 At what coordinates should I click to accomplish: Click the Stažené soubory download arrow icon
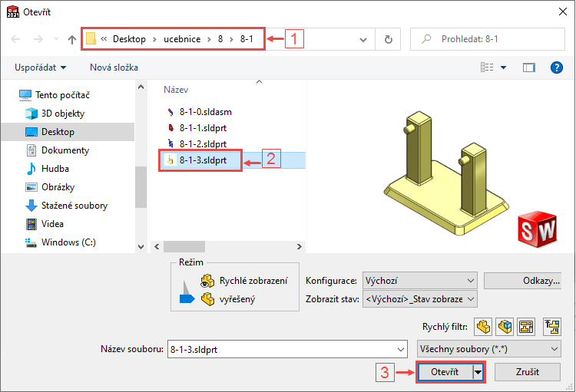point(31,205)
